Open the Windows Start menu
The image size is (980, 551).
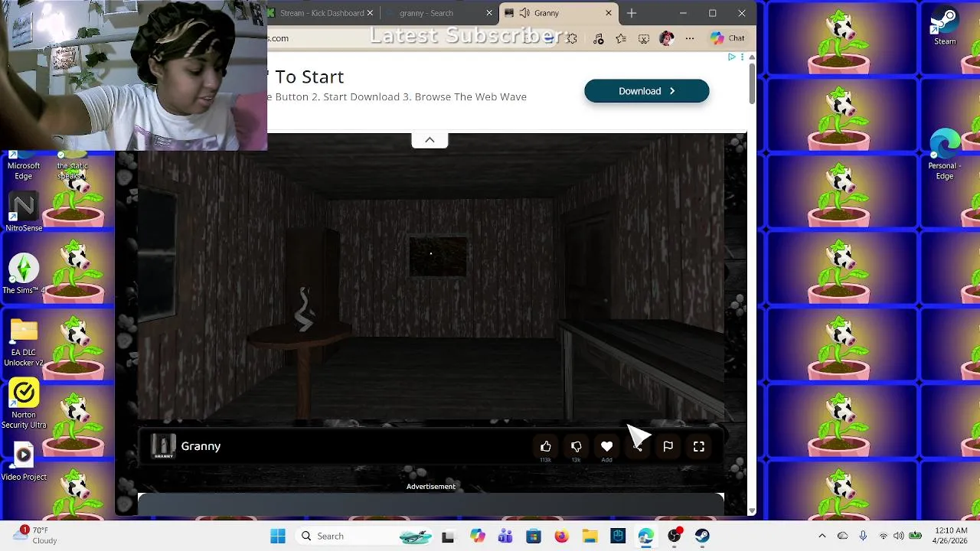pos(278,536)
